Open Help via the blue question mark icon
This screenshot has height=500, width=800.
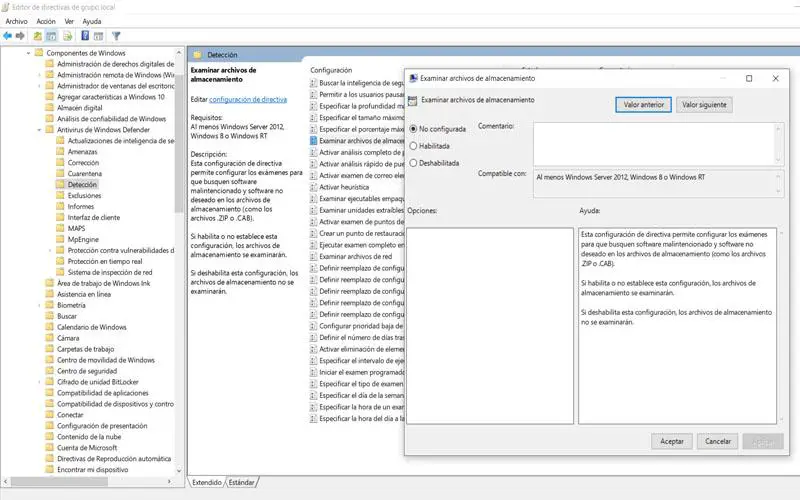(x=85, y=36)
